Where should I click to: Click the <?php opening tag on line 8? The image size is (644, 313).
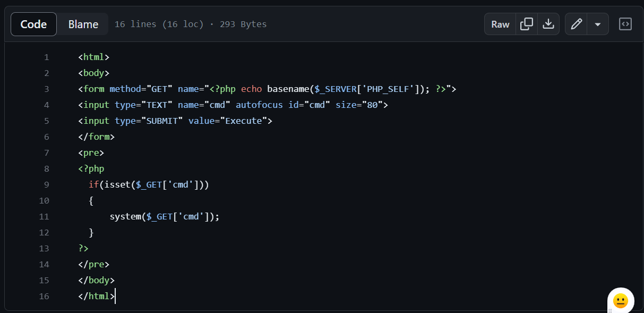(x=91, y=168)
